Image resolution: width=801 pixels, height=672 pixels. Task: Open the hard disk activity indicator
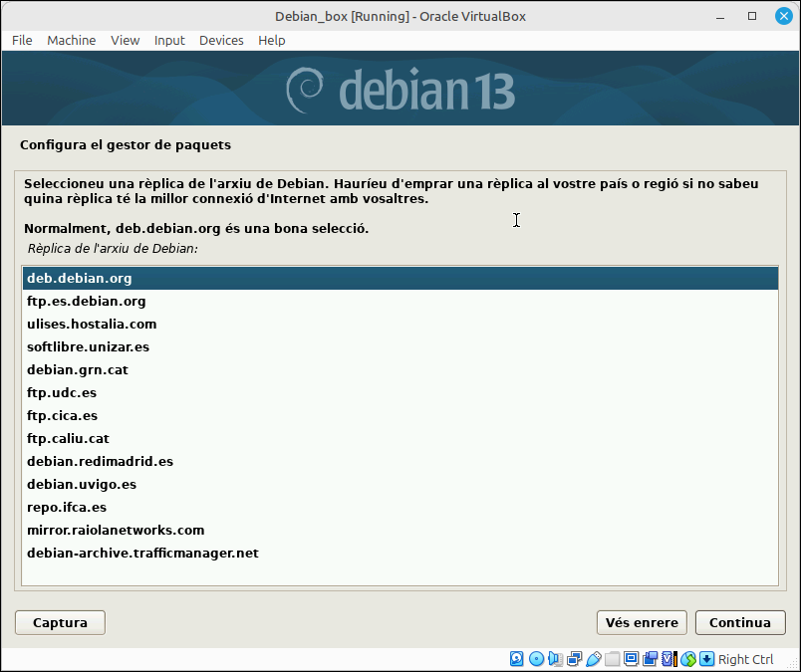[x=516, y=659]
